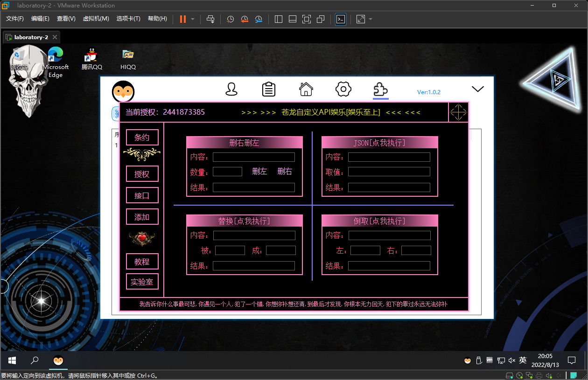Open the snapshot manager wrench-clock icon
The width and height of the screenshot is (588, 380).
pos(259,19)
